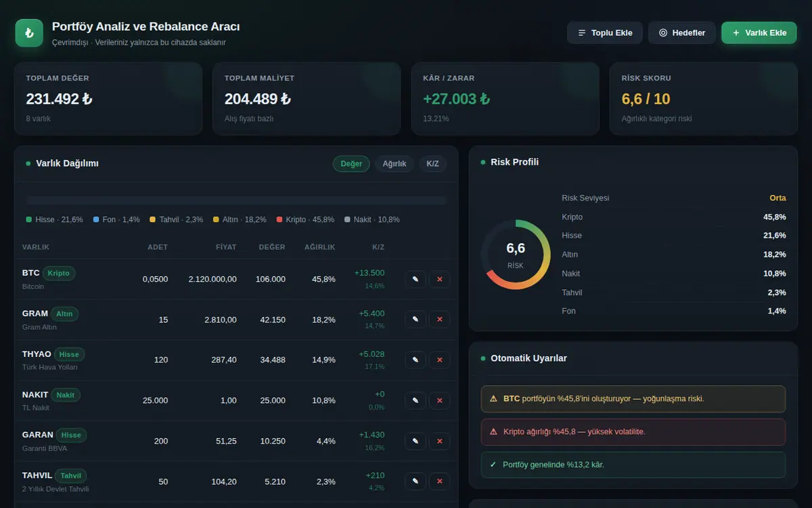Edit the GRAM gold asset
812x508 pixels.
415,320
